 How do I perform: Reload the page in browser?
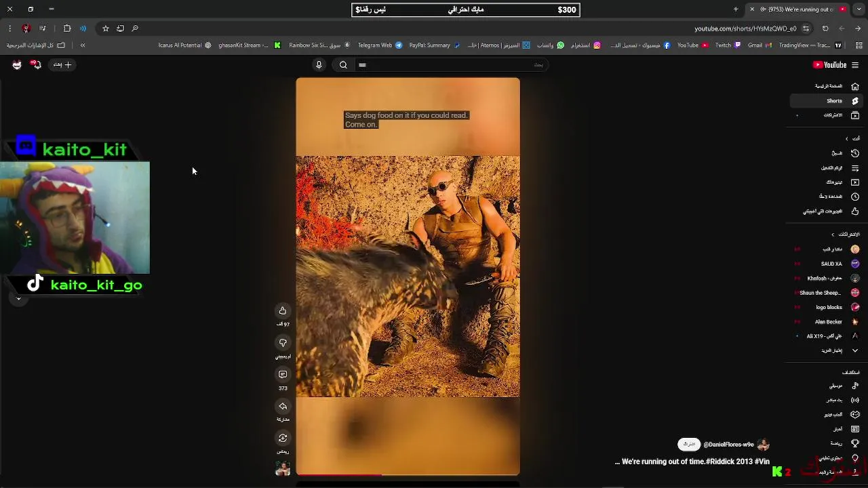825,28
